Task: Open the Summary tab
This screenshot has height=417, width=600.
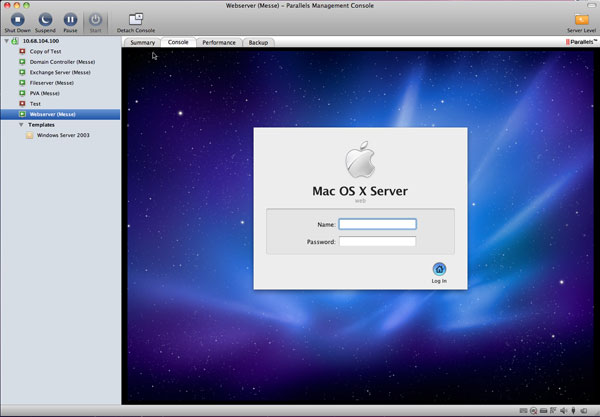Action: [x=142, y=43]
